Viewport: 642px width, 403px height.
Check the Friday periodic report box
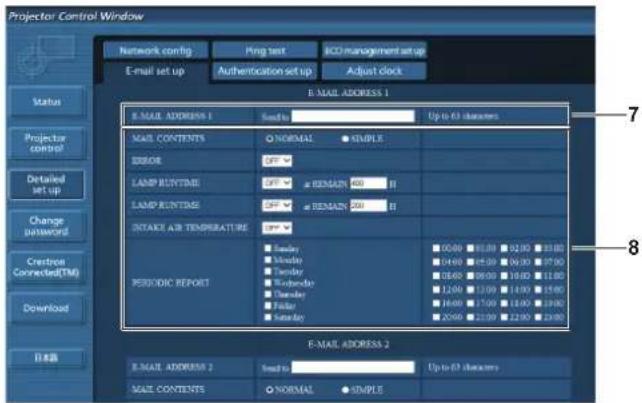268,305
